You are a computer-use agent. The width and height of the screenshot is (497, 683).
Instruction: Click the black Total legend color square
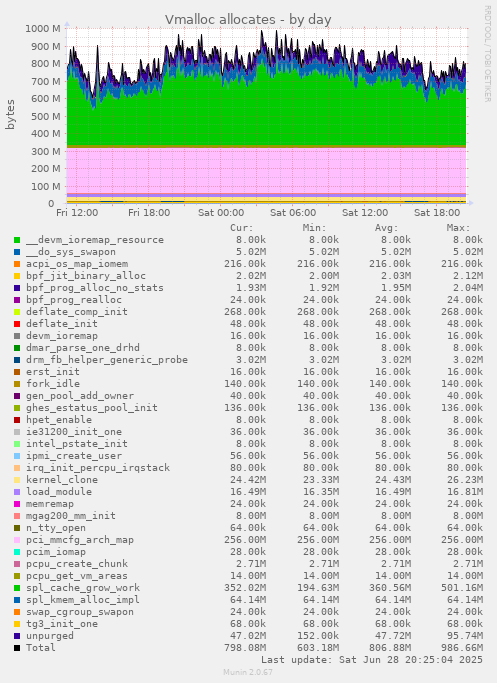click(17, 648)
